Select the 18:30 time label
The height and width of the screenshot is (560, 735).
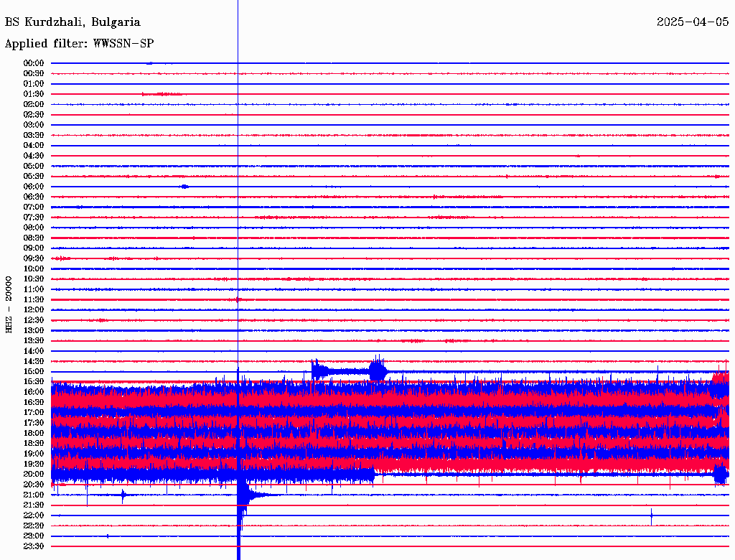34,444
